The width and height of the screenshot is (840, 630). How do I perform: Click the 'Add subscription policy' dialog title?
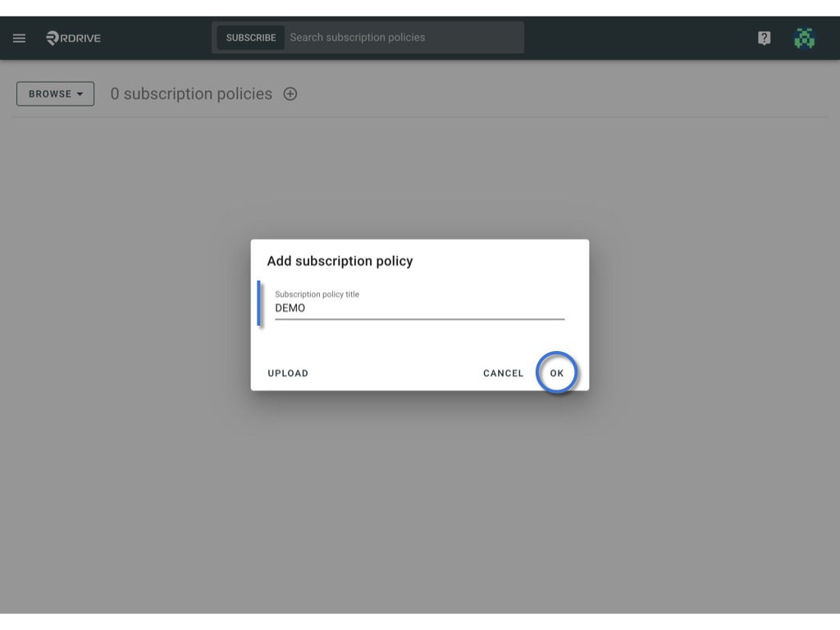coord(340,261)
